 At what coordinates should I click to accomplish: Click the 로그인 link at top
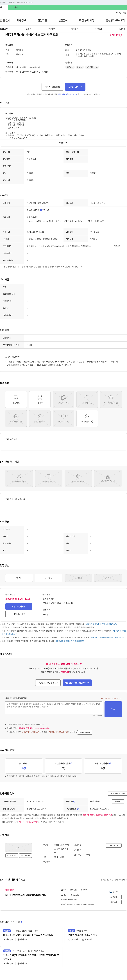[x=119, y=13]
